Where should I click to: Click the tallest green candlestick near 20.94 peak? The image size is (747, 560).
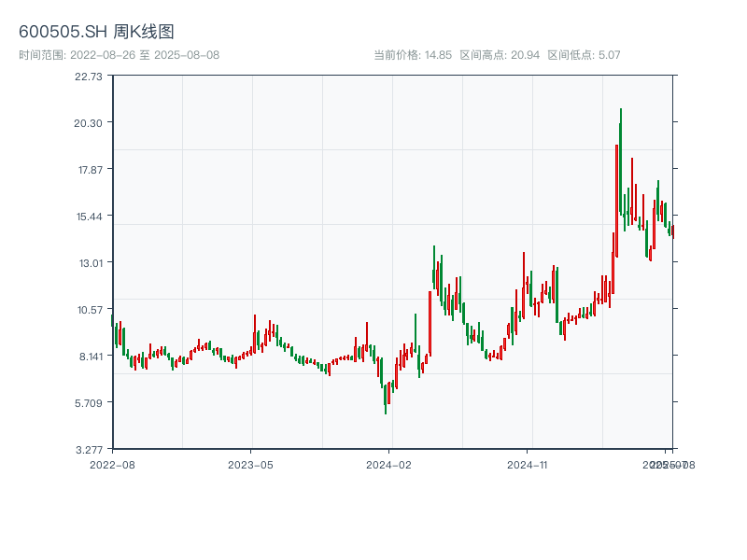(621, 161)
